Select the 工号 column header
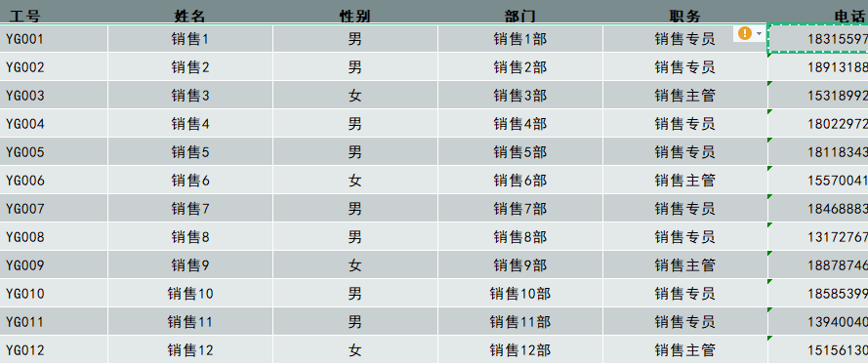Viewport: 868px width, 364px height. (54, 12)
